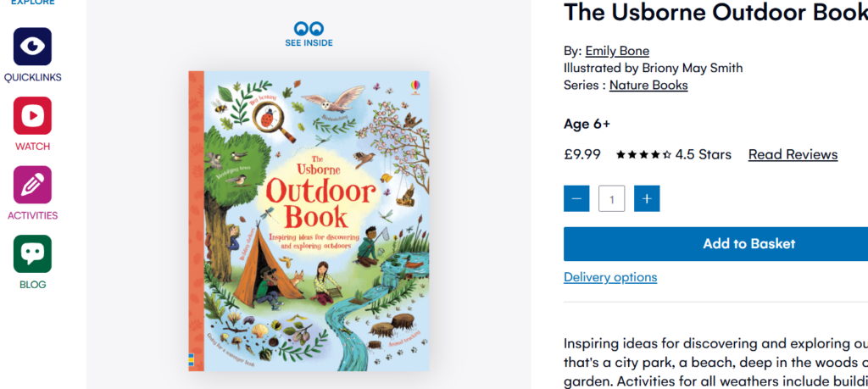Click the See Inside text label

point(309,43)
